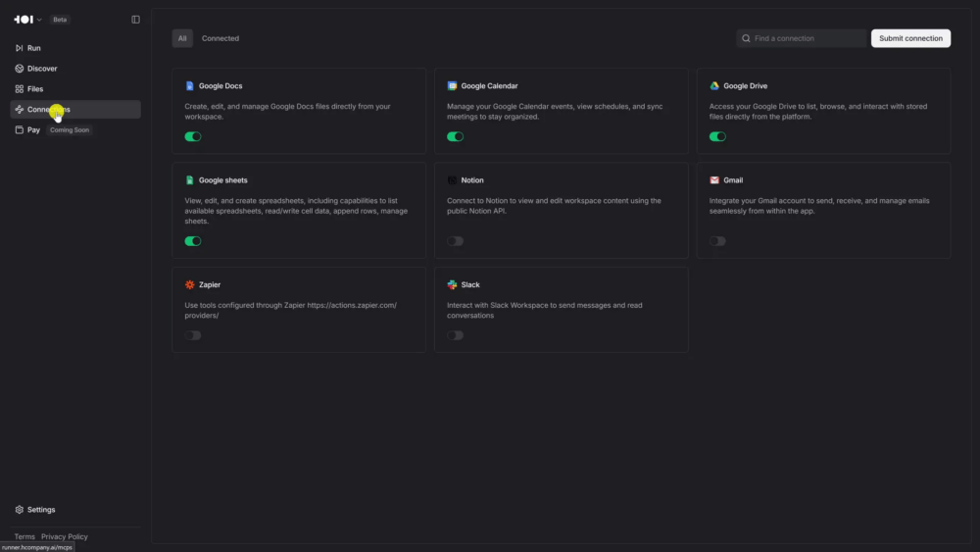Click the Slack logo icon

point(453,285)
